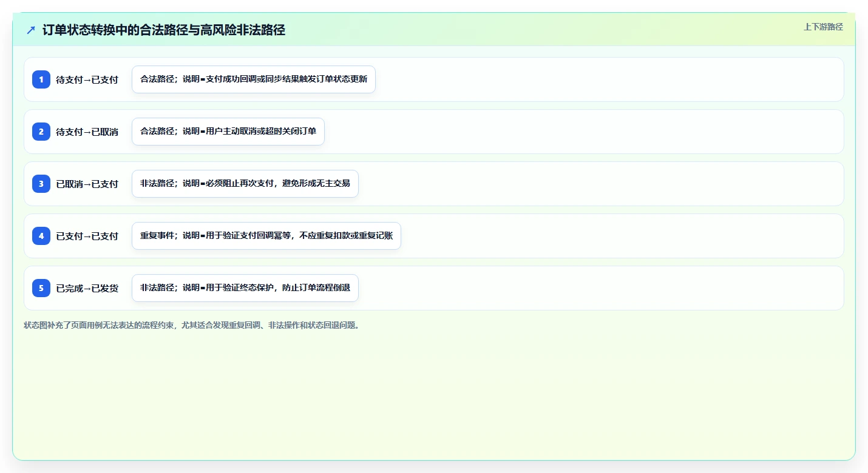Screen dimensions: 868x473
Task: Click the description about 支付成功回调或同步结果
Action: pos(254,79)
